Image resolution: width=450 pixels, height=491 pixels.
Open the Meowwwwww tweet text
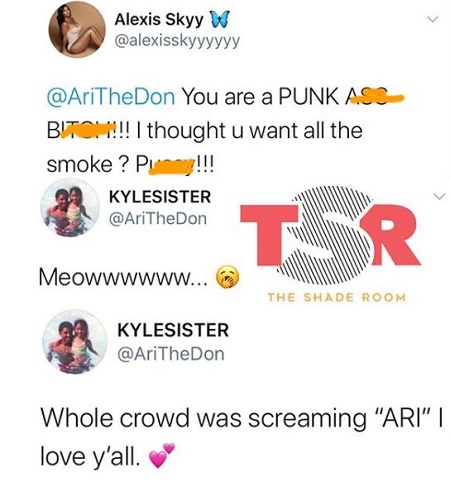pos(124,277)
